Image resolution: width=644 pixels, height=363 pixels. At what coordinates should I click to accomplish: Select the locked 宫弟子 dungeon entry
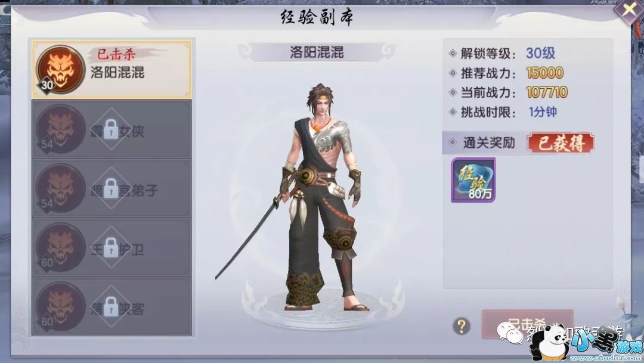point(112,188)
